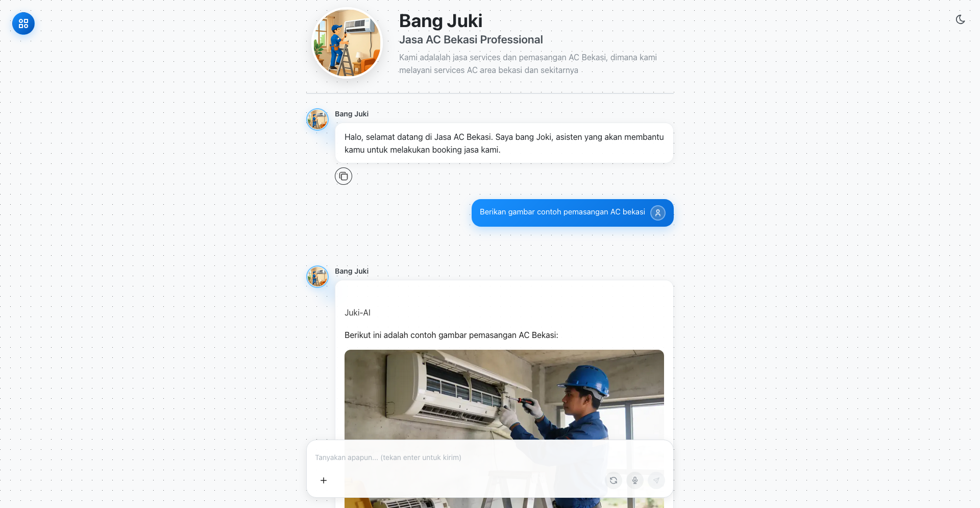Select the blue user message bubble
This screenshot has width=980, height=508.
(x=573, y=213)
